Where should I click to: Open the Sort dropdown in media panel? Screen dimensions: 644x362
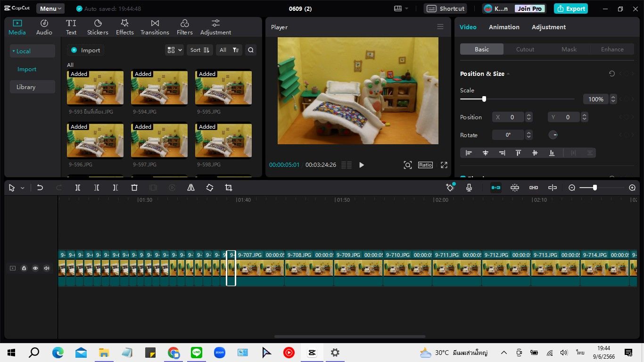[x=200, y=50]
